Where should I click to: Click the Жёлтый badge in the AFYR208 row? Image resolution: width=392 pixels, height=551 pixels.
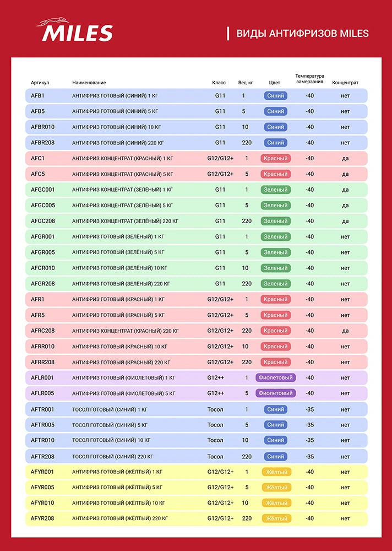tap(275, 518)
